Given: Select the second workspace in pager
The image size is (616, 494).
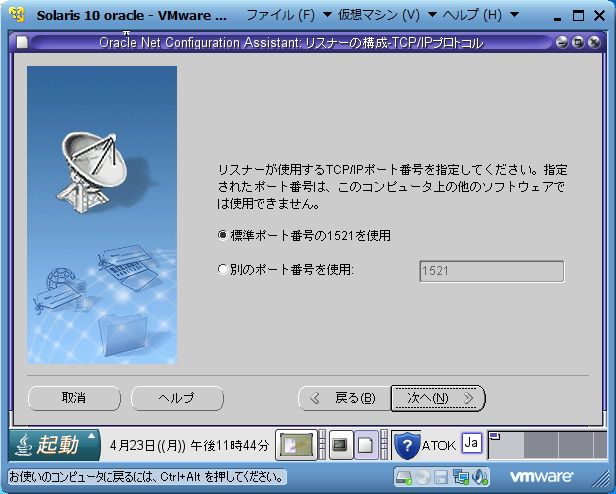Looking at the screenshot, I should pyautogui.click(x=541, y=445).
